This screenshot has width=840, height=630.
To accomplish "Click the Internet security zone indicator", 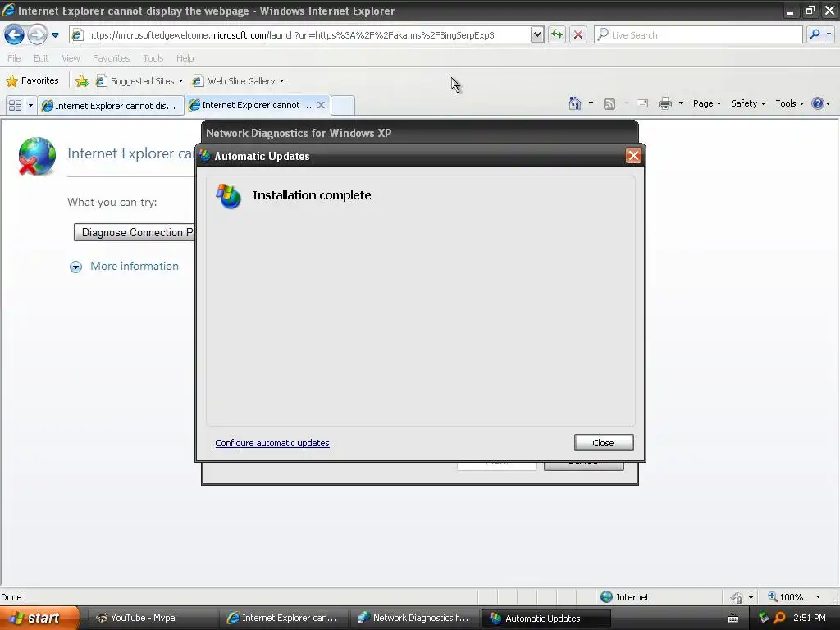I will coord(624,597).
